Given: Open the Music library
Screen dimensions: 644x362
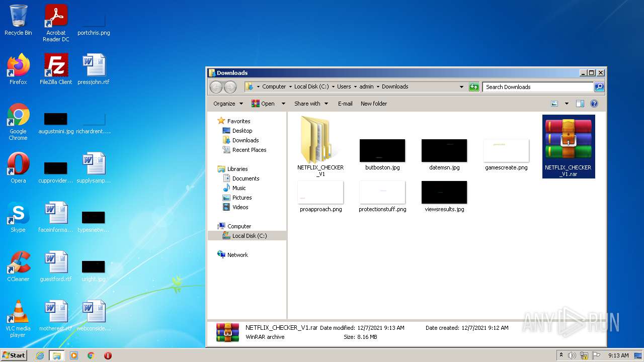Looking at the screenshot, I should pyautogui.click(x=239, y=188).
